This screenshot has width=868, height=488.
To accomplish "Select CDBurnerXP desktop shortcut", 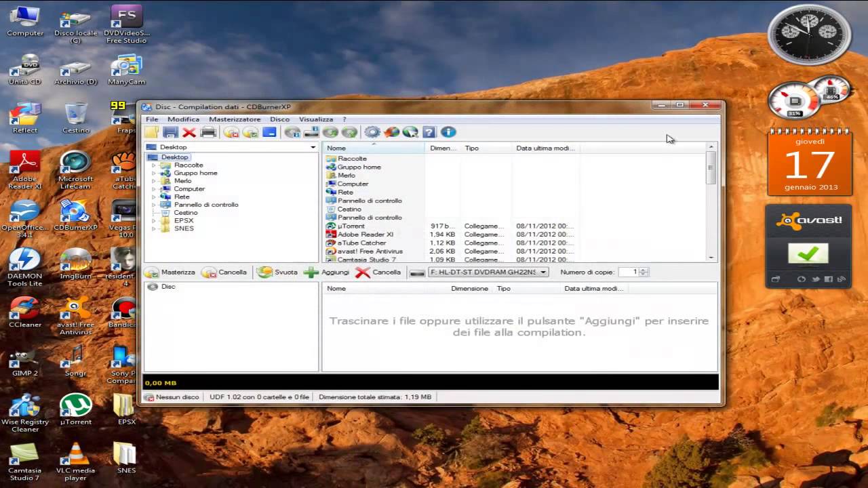I will (x=75, y=216).
